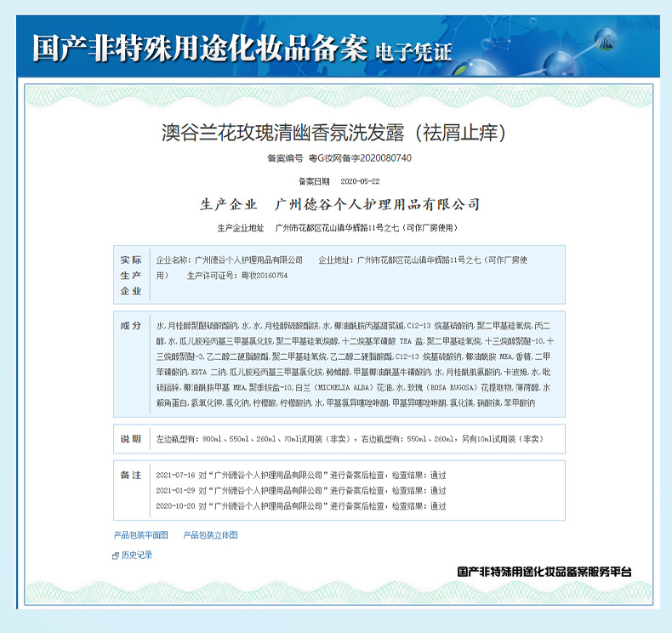Click the first ingredients line starting 水,月桂醇聚醚硫酸酯钠
The height and width of the screenshot is (633, 672).
pos(353,326)
